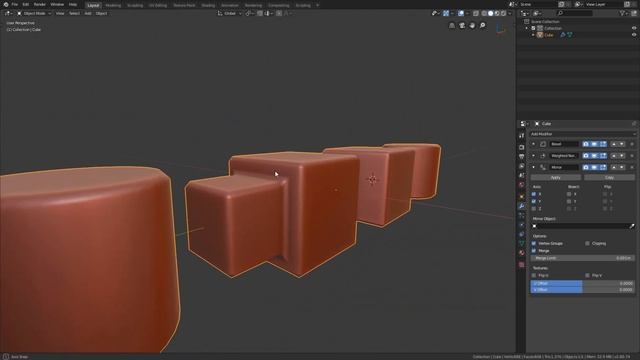Expand the Cube item in outliner
Viewport: 640px width, 360px height.
[x=533, y=35]
